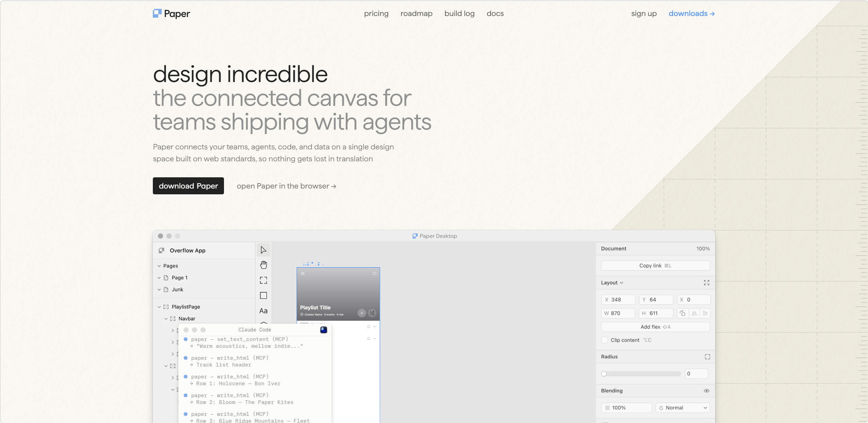Screen dimensions: 868x423
Task: Collapse the Pages section chevron
Action: (x=159, y=266)
